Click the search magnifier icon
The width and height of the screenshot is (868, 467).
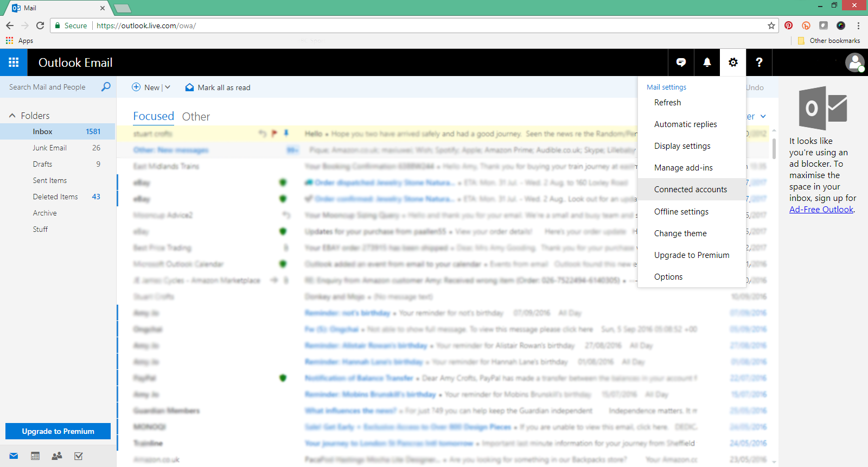tap(106, 87)
